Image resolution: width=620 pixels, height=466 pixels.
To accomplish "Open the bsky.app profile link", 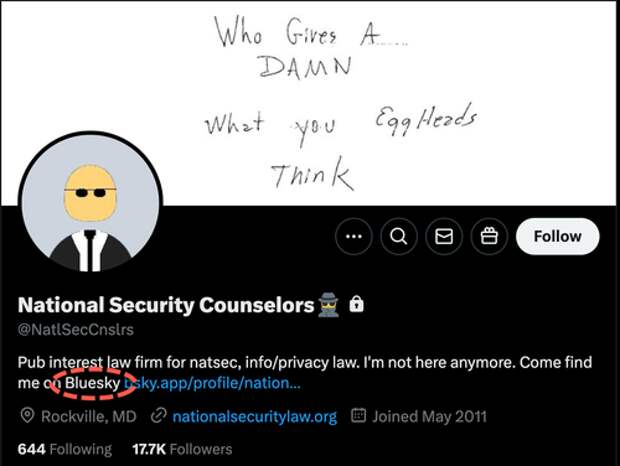I will click(x=213, y=383).
